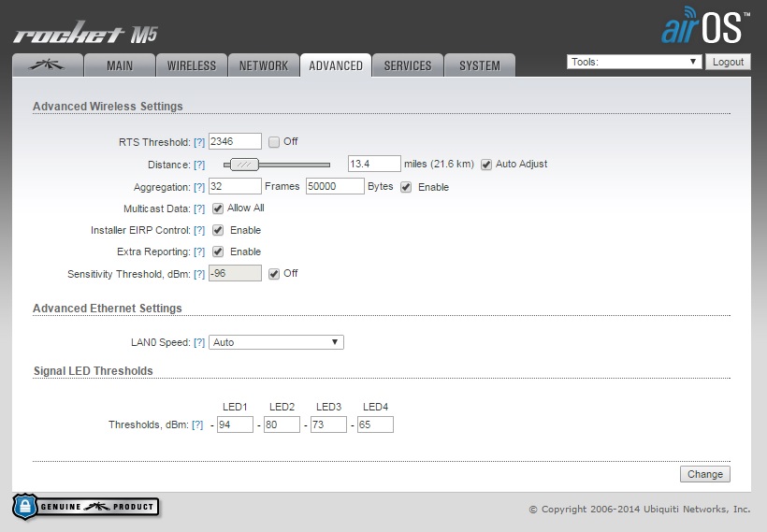Click the Distance slider handle
The height and width of the screenshot is (532, 767).
point(244,165)
